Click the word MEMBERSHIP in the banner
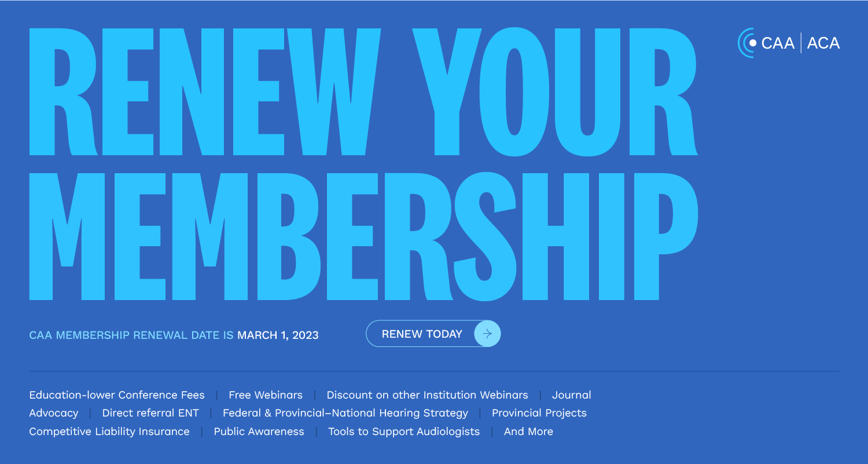The height and width of the screenshot is (464, 868). pos(363,236)
